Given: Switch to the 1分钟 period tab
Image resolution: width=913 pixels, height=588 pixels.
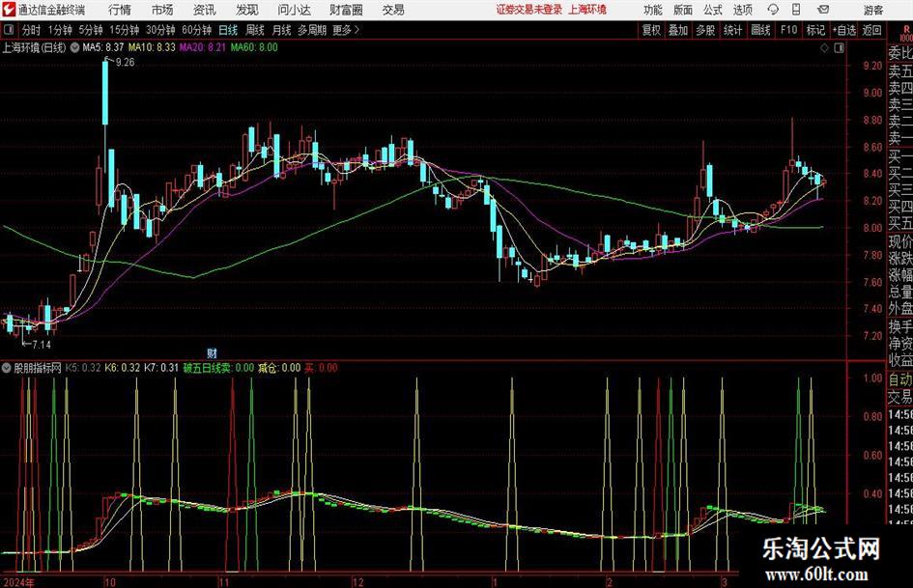Looking at the screenshot, I should [60, 30].
